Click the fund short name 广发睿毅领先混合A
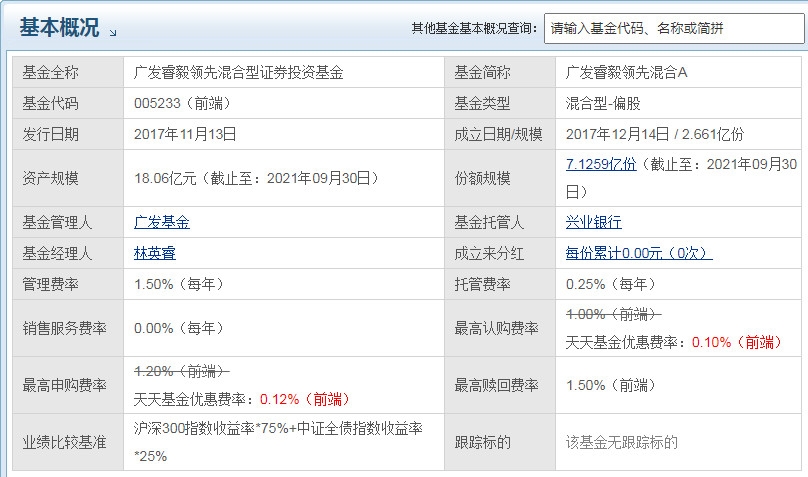808x477 pixels. [627, 72]
